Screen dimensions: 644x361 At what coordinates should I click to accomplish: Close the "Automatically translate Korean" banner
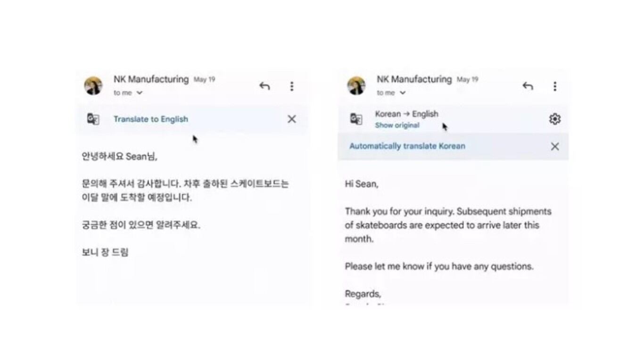pos(555,146)
